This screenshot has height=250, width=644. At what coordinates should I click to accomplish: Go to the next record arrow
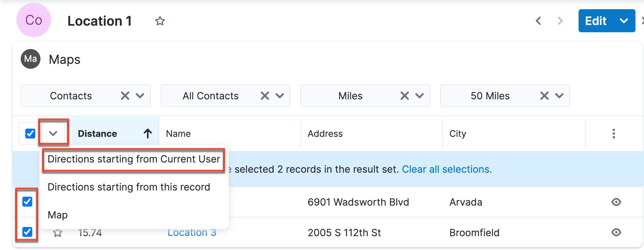[x=560, y=21]
